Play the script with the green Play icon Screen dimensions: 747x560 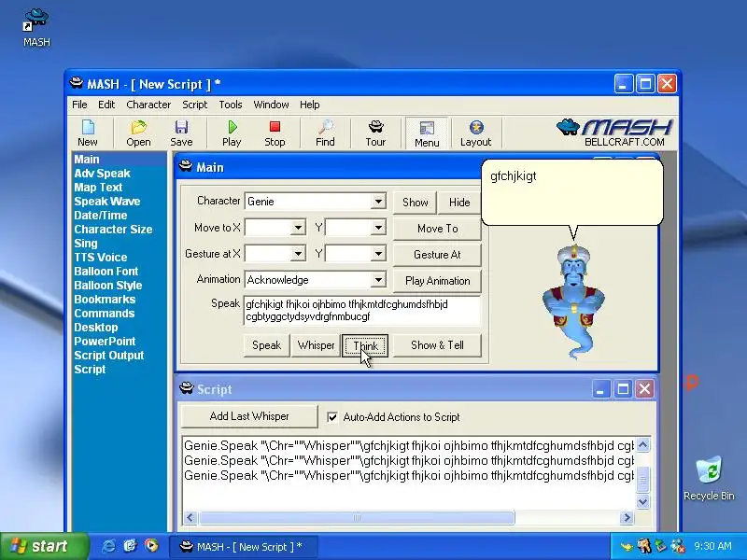click(x=232, y=133)
